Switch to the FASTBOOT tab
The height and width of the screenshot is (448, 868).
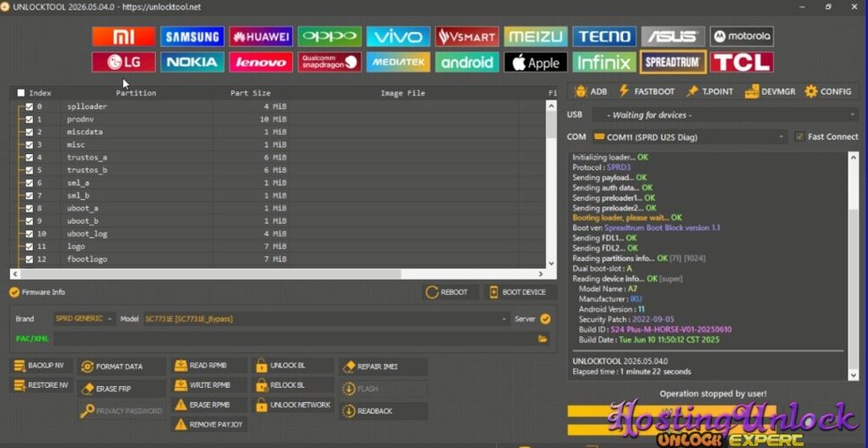[647, 91]
